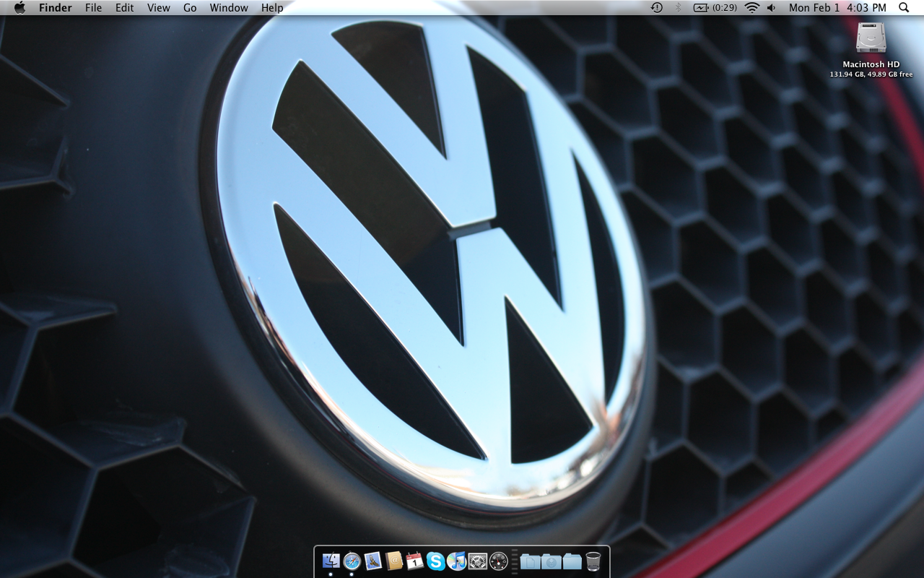924x578 pixels.
Task: Open the Go menu
Action: 190,8
